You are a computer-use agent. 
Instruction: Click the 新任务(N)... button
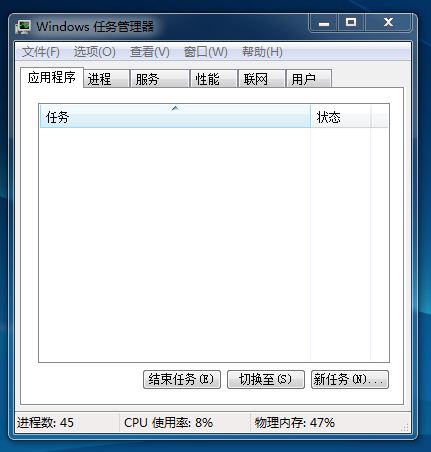(350, 379)
